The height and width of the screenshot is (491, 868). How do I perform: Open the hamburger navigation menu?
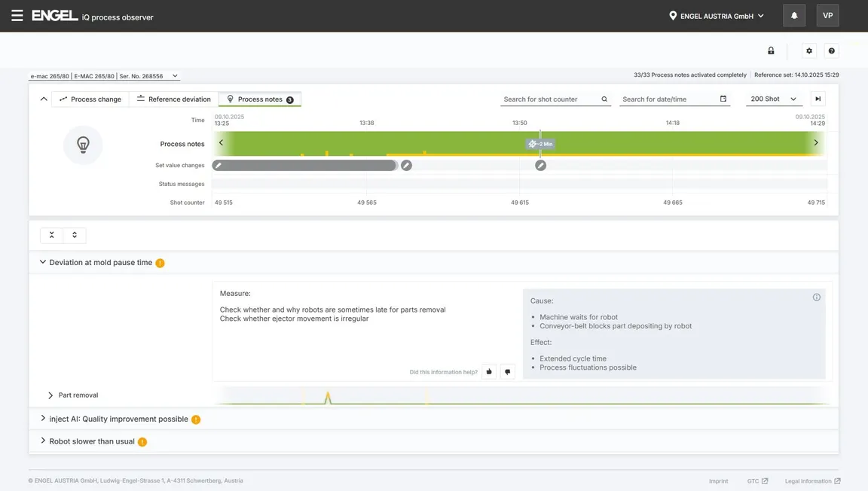point(17,16)
